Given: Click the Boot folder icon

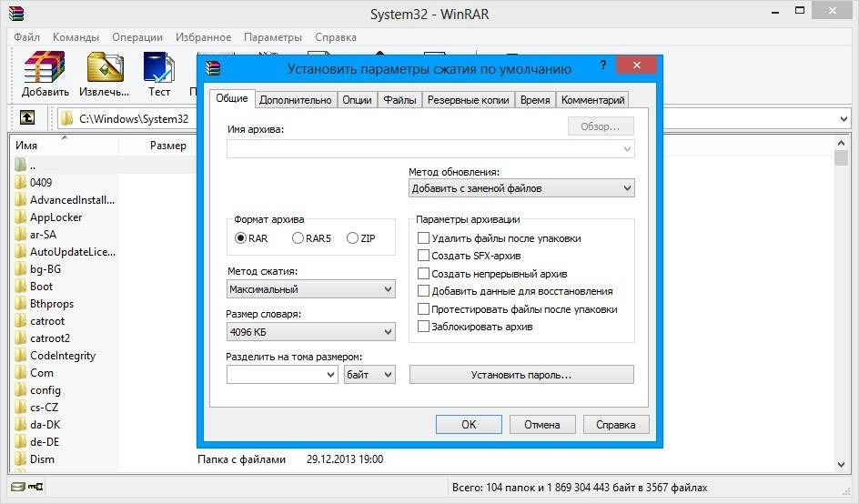Looking at the screenshot, I should click(x=21, y=286).
